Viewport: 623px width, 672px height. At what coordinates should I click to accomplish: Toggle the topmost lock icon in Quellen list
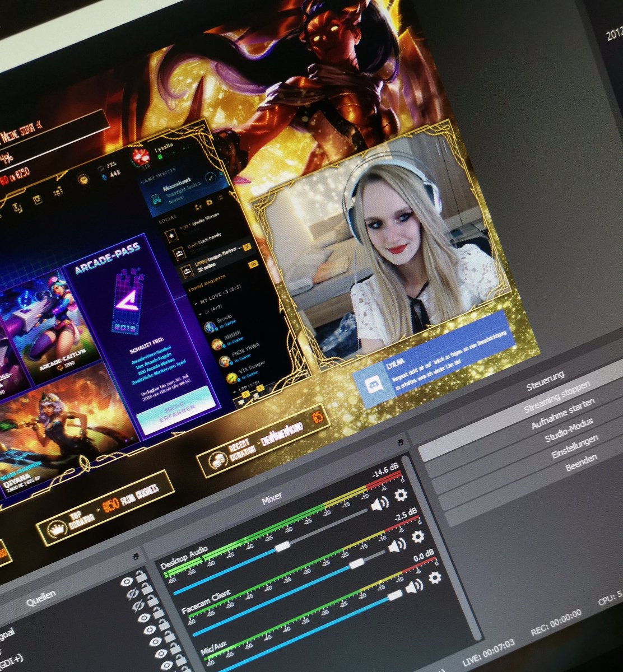(x=142, y=576)
